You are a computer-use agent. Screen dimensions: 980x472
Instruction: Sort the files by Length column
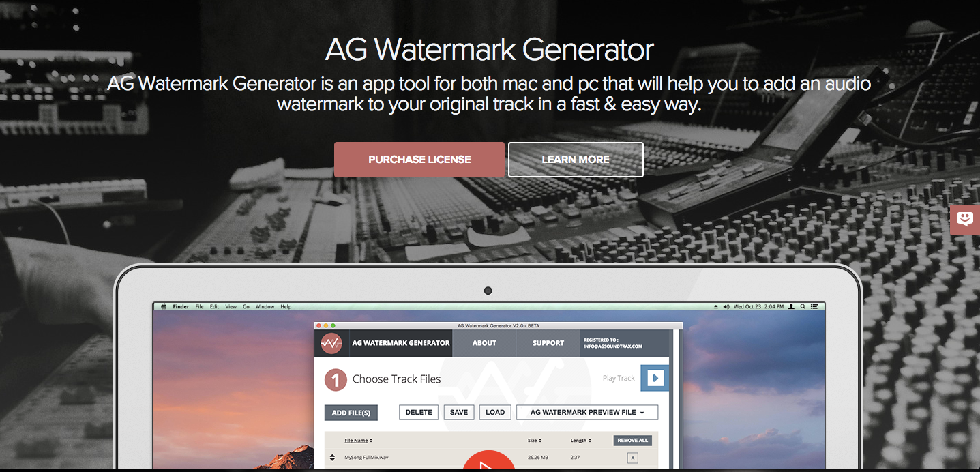pos(580,441)
